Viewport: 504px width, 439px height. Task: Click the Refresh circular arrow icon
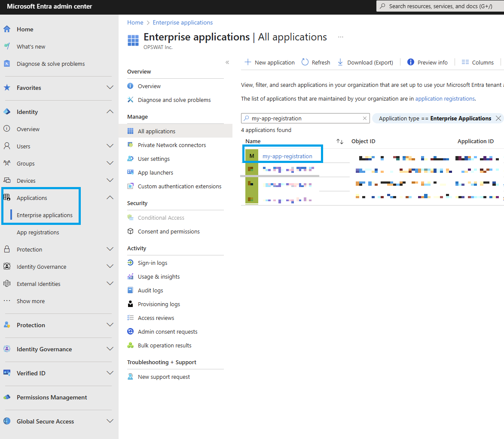[x=305, y=62]
